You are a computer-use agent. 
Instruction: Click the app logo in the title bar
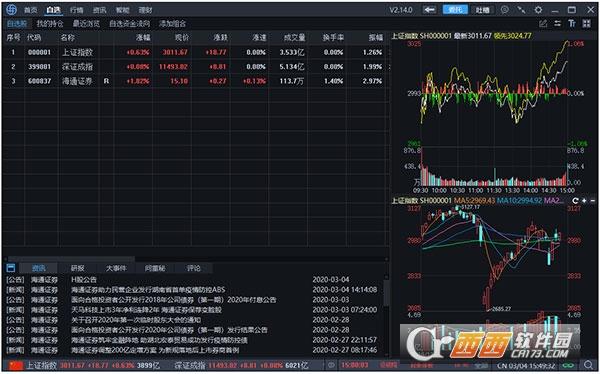point(11,10)
